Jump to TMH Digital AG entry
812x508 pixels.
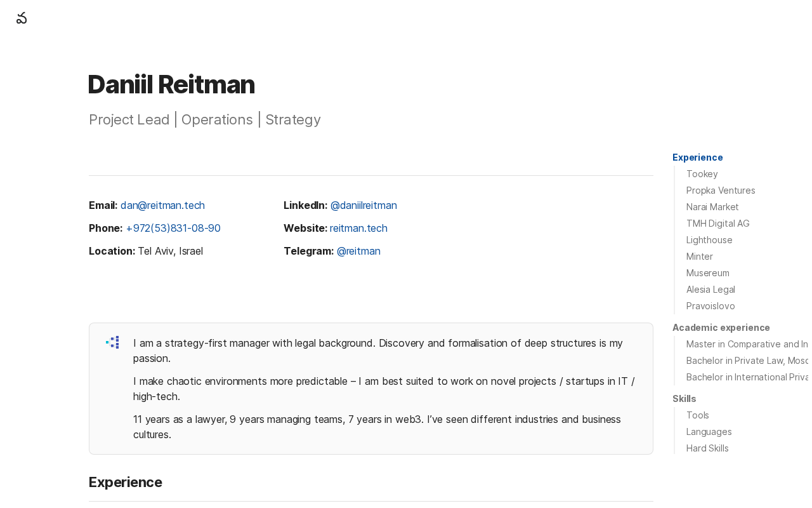click(x=717, y=224)
